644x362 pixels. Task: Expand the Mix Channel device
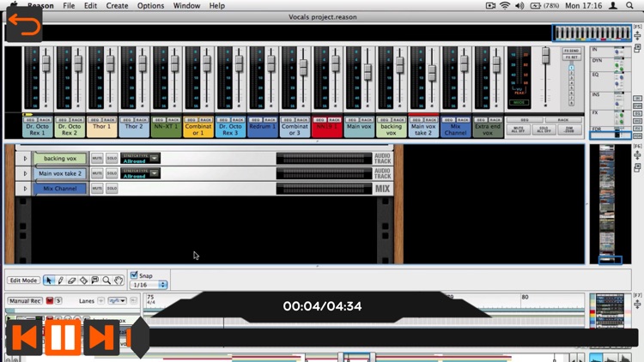tap(25, 189)
